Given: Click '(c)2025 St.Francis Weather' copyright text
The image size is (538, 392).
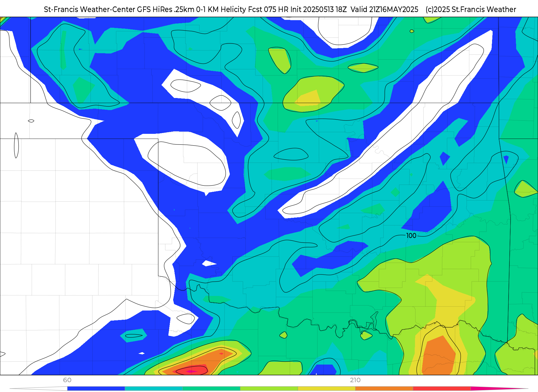Looking at the screenshot, I should pyautogui.click(x=471, y=10).
